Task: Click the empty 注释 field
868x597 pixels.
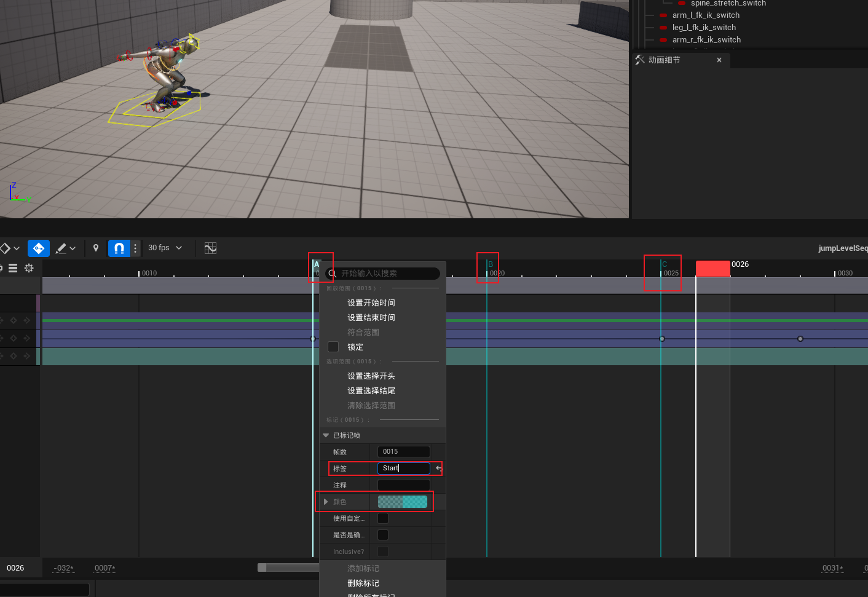Action: (x=403, y=485)
